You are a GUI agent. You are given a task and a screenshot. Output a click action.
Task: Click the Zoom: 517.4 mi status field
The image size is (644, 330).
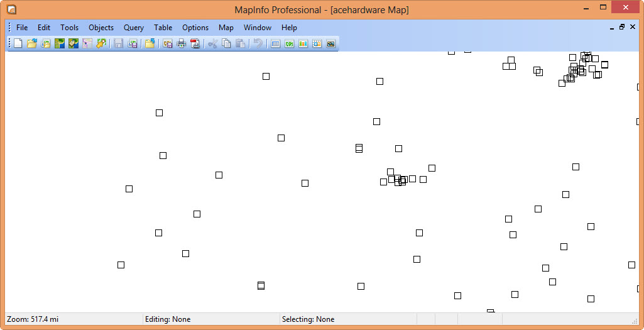click(74, 319)
